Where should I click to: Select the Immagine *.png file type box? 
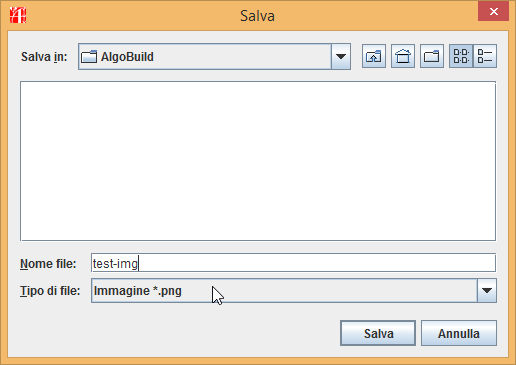pos(294,291)
